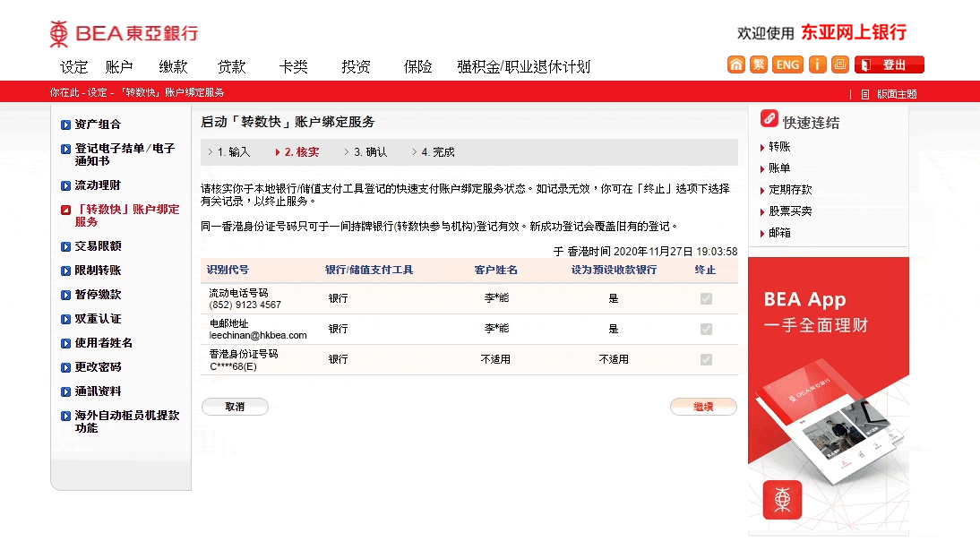Open the 投资 menu
This screenshot has width=980, height=550.
pos(356,67)
